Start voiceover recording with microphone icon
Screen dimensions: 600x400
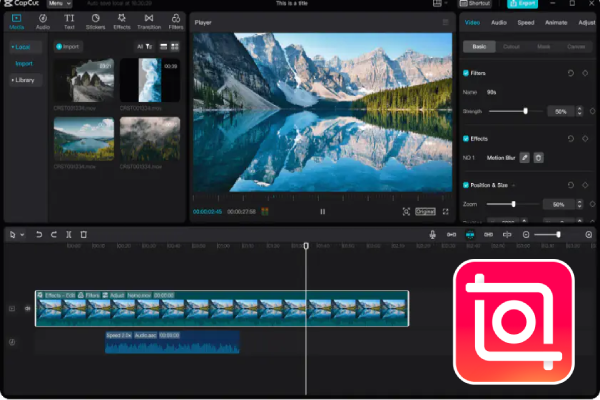(x=432, y=234)
